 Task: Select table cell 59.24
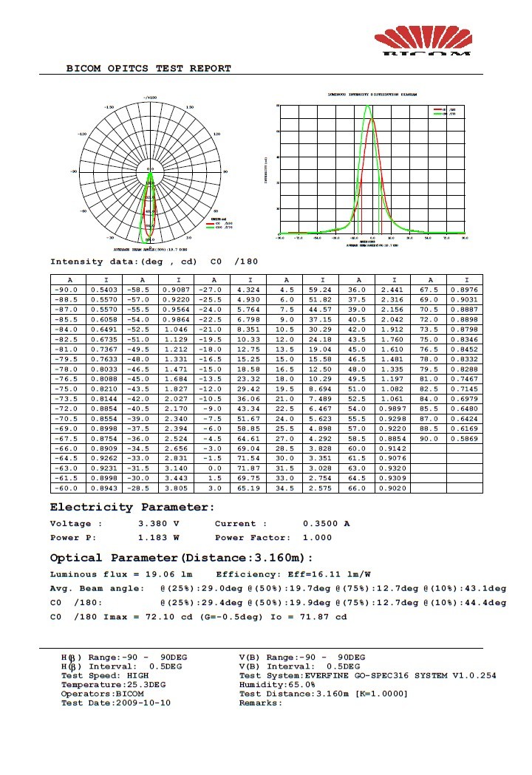[321, 290]
